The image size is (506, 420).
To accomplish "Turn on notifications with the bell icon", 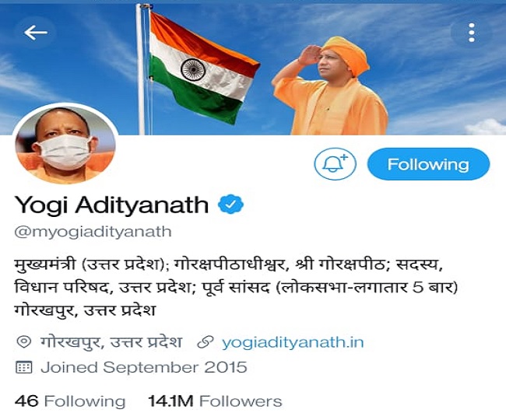I will 335,164.
